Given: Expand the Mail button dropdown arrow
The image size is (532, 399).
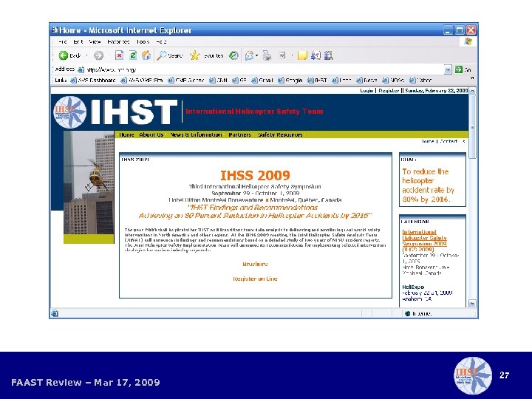Looking at the screenshot, I should (x=257, y=55).
